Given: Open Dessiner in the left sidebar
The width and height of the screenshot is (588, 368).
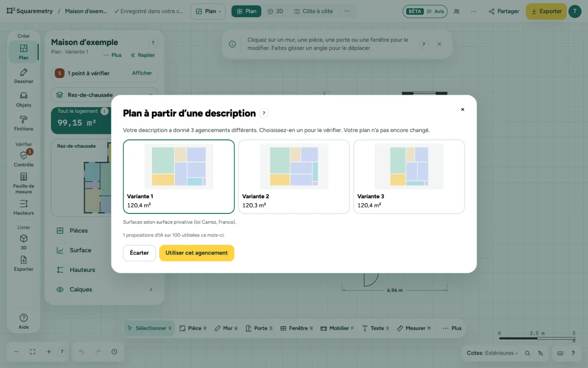Looking at the screenshot, I should 24,76.
